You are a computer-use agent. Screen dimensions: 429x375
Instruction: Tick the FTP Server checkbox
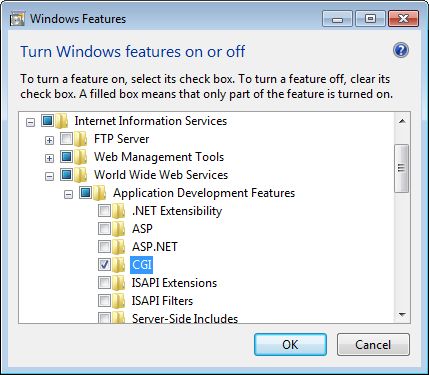(66, 139)
